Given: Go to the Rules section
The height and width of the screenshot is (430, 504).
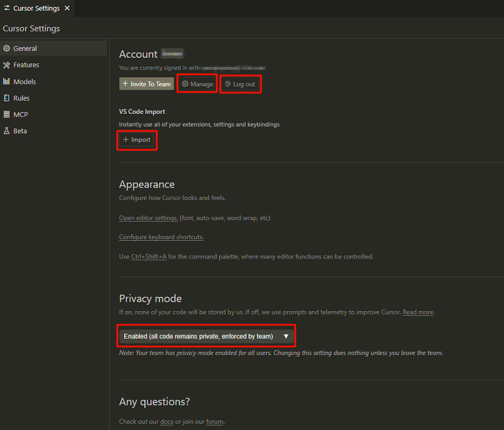Looking at the screenshot, I should pyautogui.click(x=54, y=98).
